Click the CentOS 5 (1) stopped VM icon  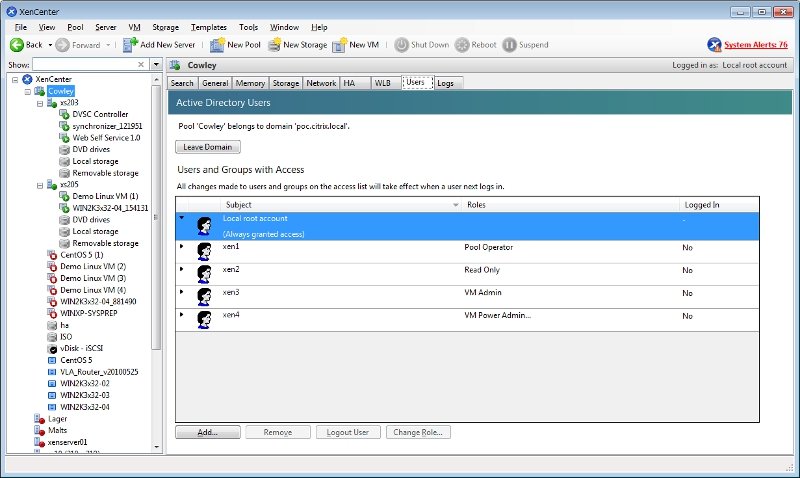(52, 255)
